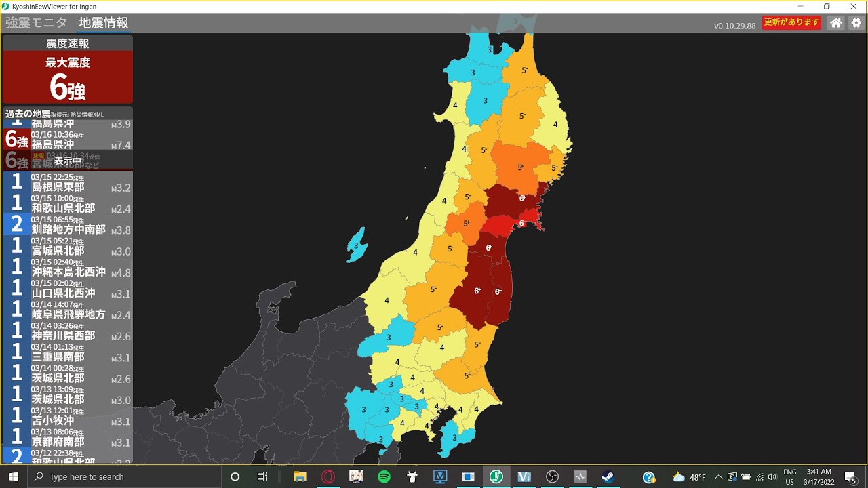The image size is (868, 488).
Task: Open Opera browser from the taskbar
Action: [328, 476]
